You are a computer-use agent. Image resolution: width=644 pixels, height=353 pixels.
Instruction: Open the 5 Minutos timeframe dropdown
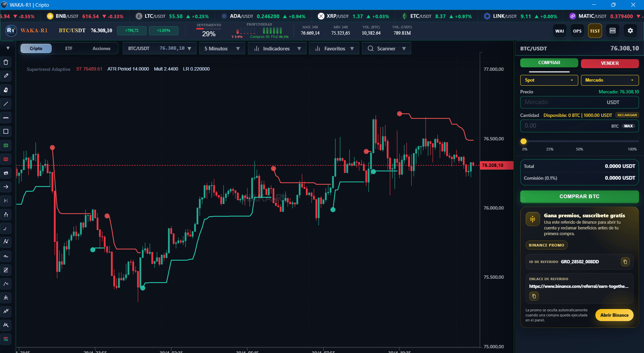click(222, 48)
